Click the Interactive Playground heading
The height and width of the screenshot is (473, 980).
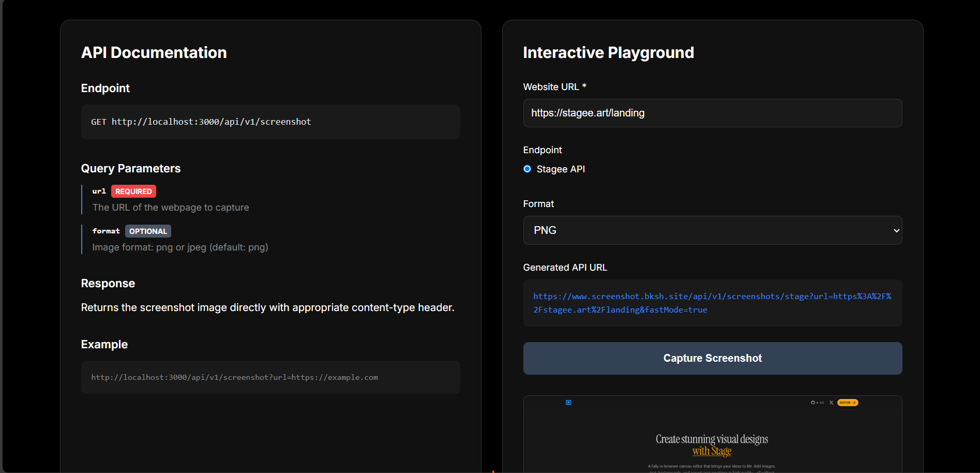tap(608, 53)
